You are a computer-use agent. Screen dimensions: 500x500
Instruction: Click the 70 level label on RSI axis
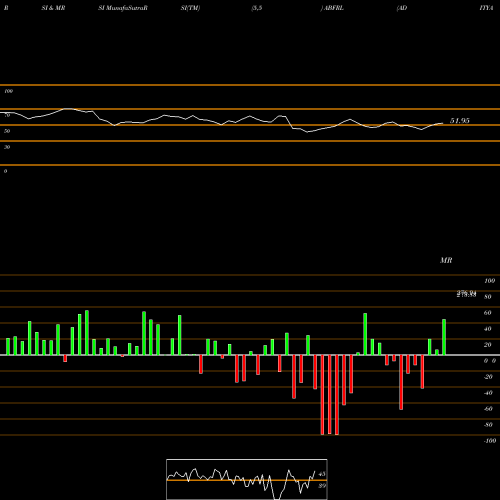(7, 115)
